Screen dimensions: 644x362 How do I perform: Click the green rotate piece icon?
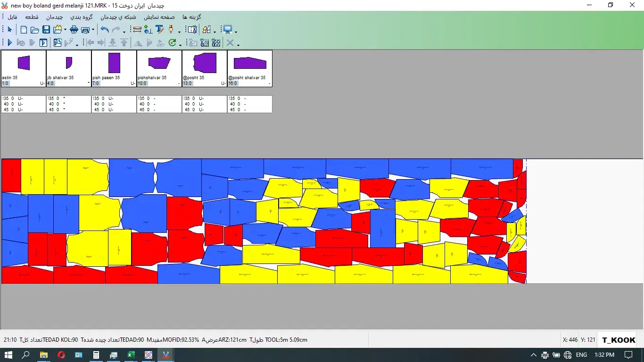(x=173, y=43)
